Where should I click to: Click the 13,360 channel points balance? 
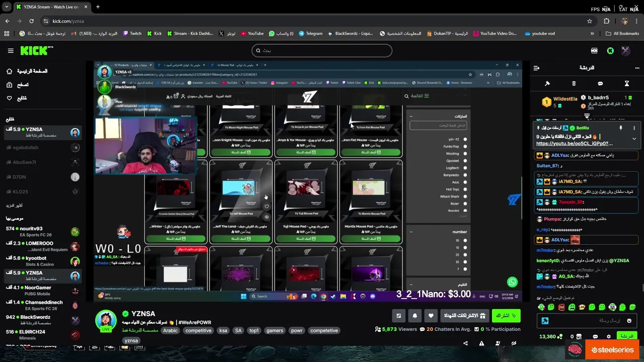[550, 336]
